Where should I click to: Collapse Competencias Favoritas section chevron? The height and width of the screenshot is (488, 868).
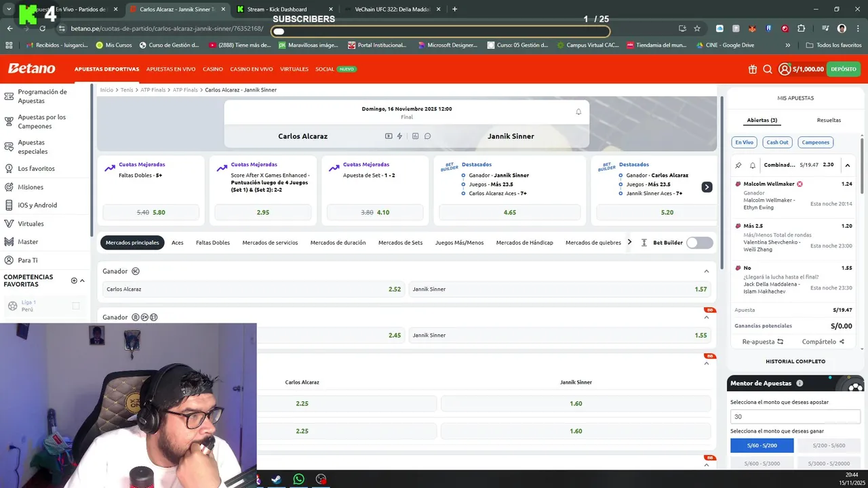(x=82, y=281)
